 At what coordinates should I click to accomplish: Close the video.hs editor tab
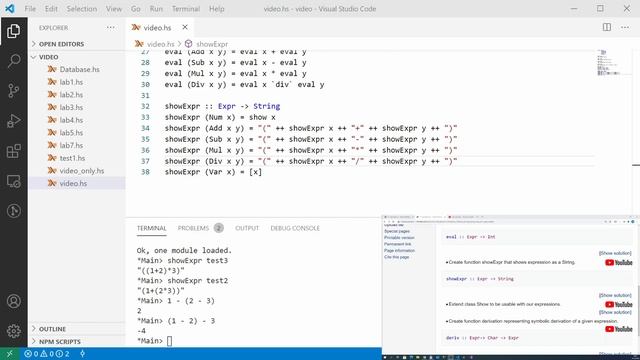click(185, 27)
